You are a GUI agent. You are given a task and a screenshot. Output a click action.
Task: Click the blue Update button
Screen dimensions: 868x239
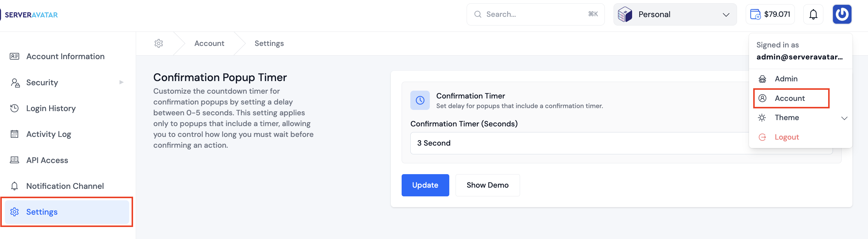425,185
